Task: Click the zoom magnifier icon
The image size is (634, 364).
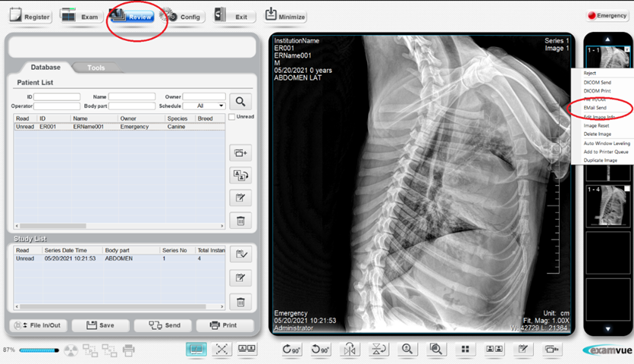Action: point(407,350)
